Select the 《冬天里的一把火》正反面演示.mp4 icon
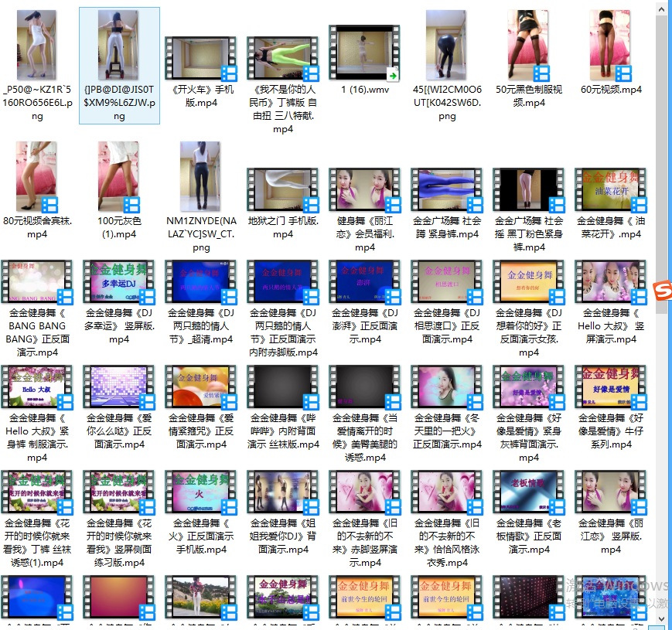 click(x=446, y=387)
